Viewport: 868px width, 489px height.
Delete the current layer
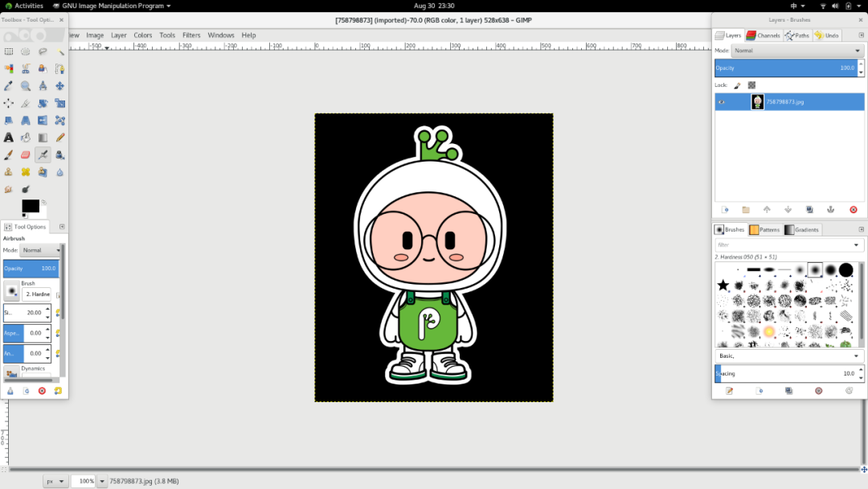click(853, 210)
